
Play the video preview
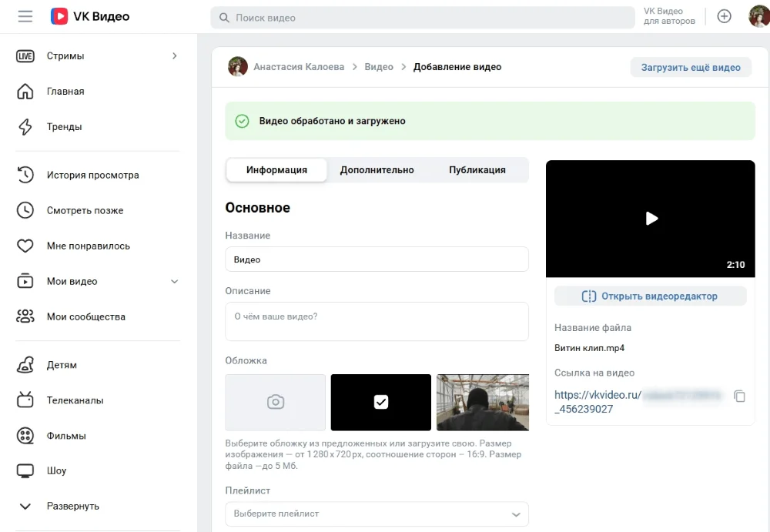[651, 219]
